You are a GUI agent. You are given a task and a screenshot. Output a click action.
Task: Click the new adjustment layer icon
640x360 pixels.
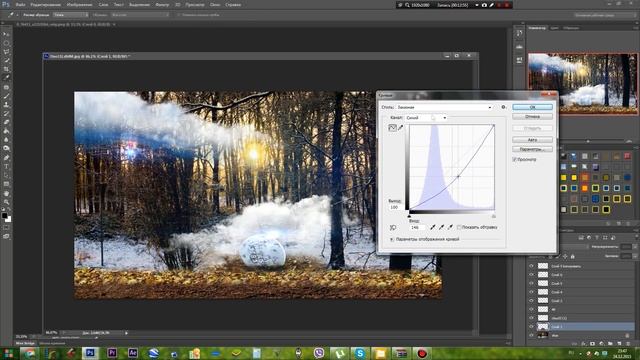[602, 344]
